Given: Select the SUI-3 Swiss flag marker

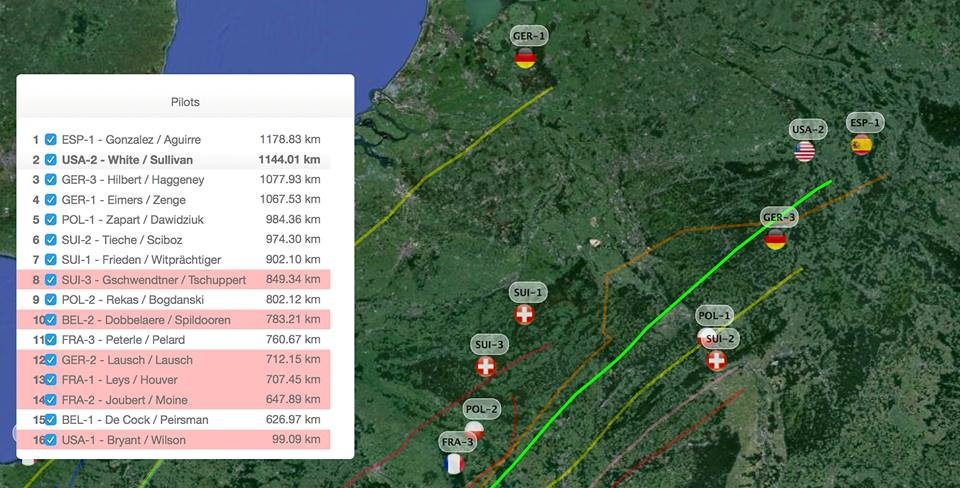Looking at the screenshot, I should tap(486, 367).
